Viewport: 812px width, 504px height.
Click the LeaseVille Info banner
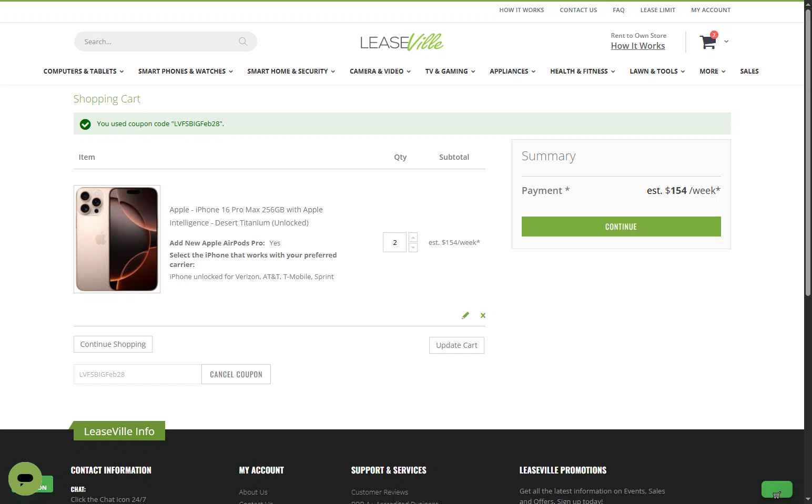tap(119, 431)
